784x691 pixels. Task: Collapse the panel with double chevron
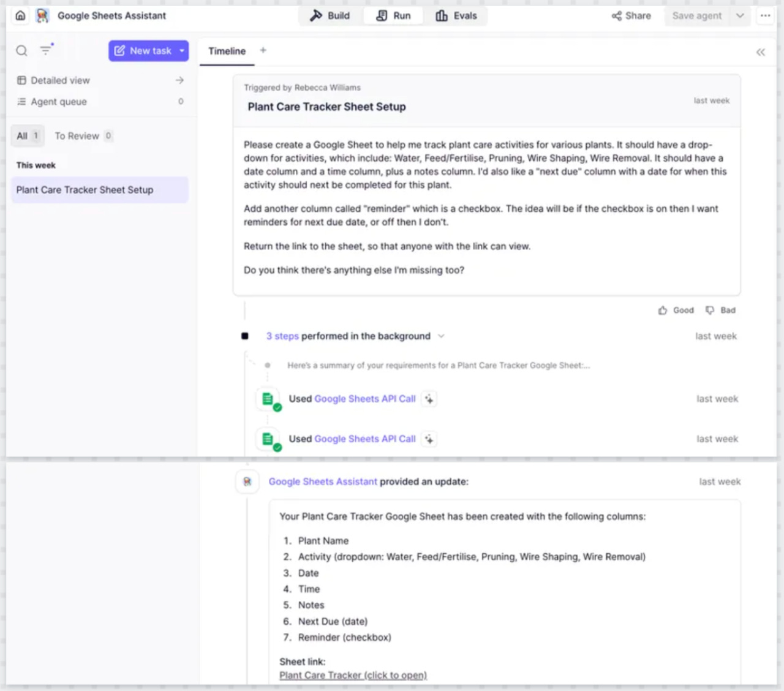pyautogui.click(x=760, y=52)
